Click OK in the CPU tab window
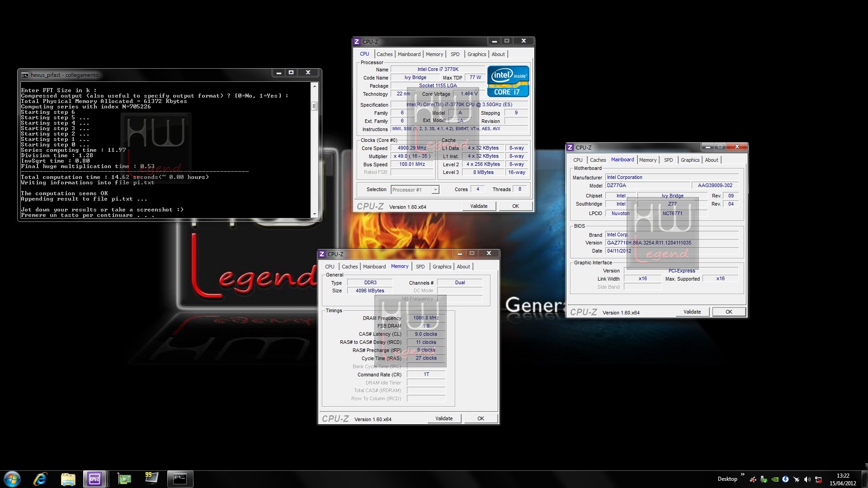The height and width of the screenshot is (488, 868). [515, 206]
